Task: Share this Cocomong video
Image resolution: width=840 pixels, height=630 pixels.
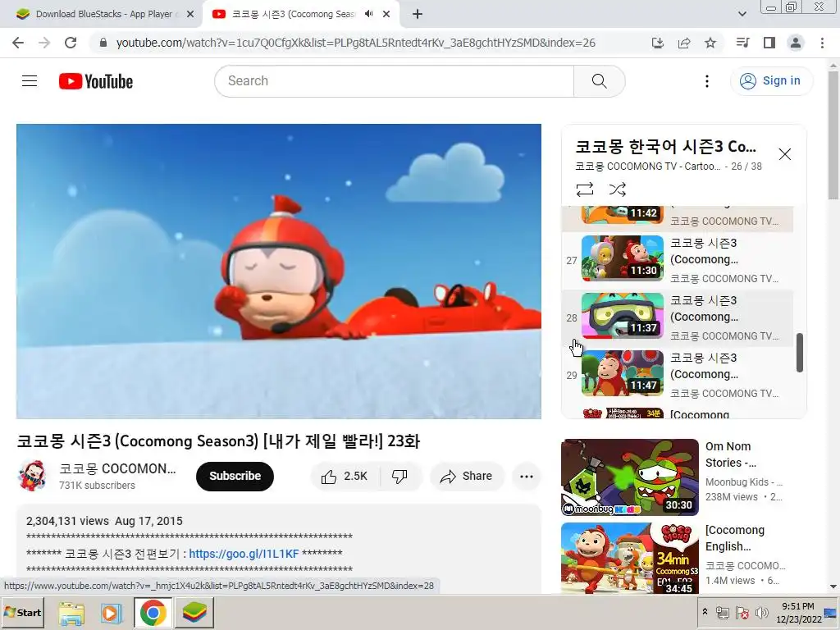Action: click(x=466, y=477)
